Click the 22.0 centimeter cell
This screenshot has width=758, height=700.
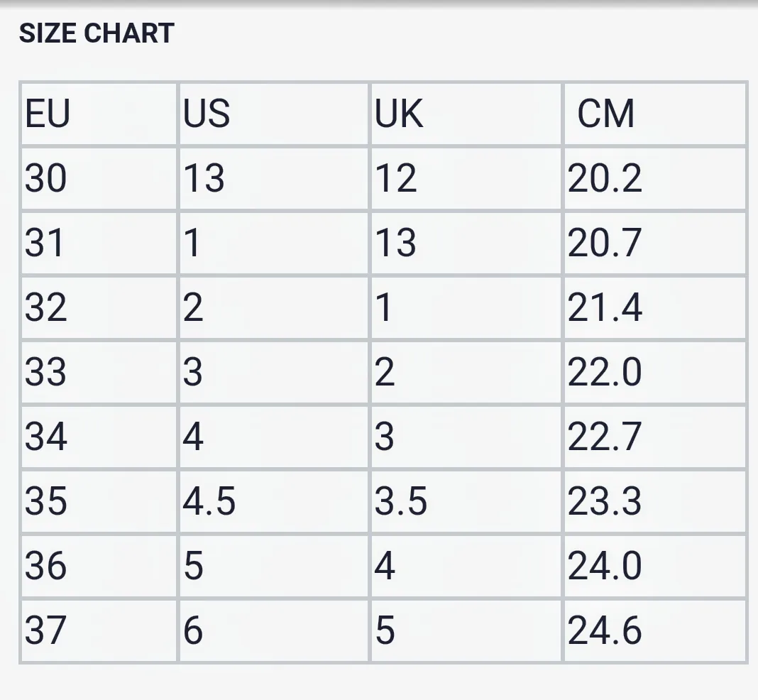pyautogui.click(x=655, y=372)
